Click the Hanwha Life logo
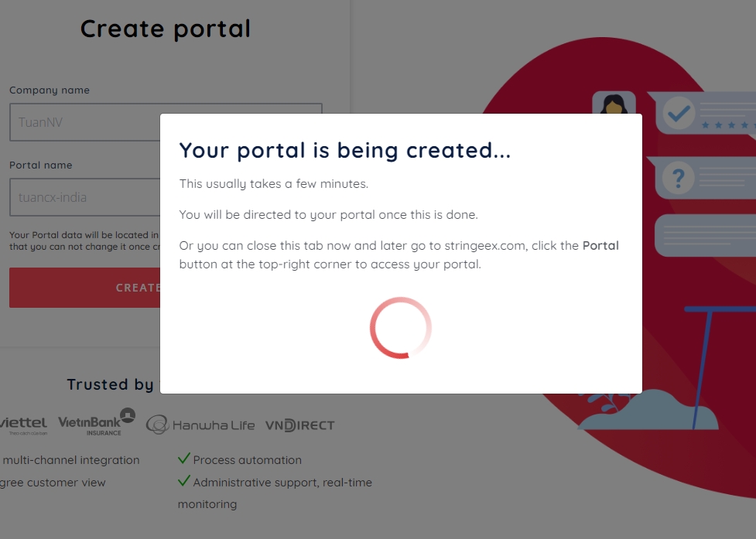This screenshot has width=756, height=539. pos(200,425)
